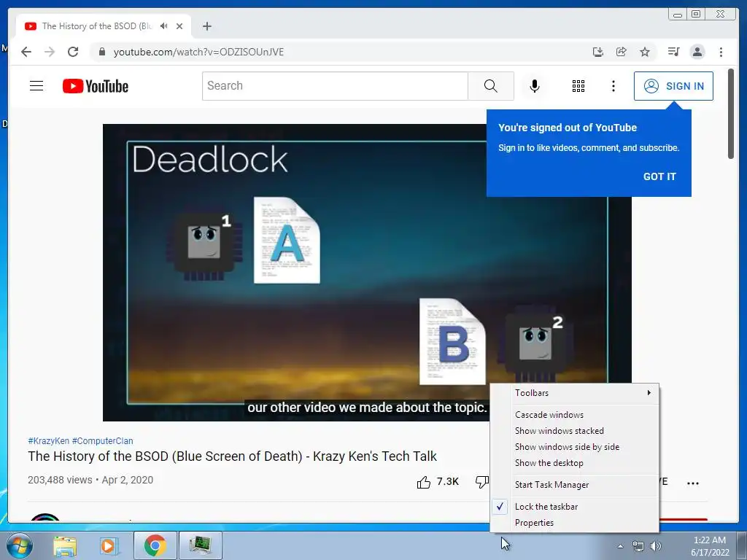Go back using the browser back arrow
Viewport: 747px width, 560px height.
coord(26,52)
